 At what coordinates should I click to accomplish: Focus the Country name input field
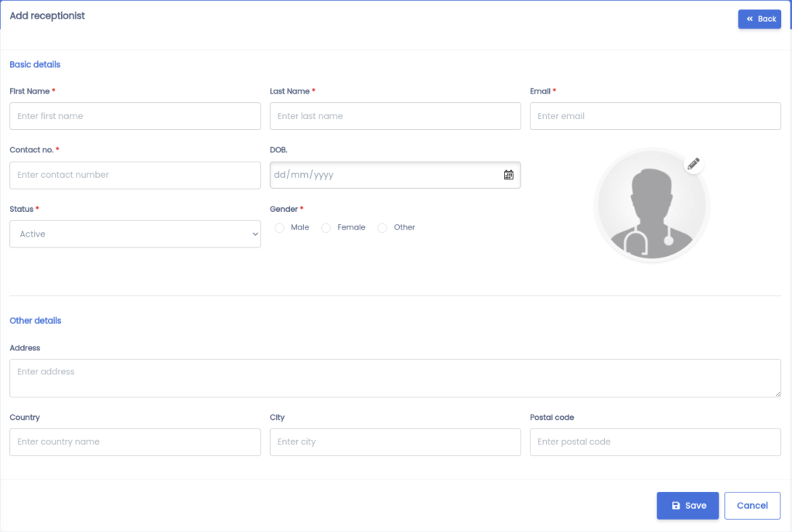(x=135, y=442)
